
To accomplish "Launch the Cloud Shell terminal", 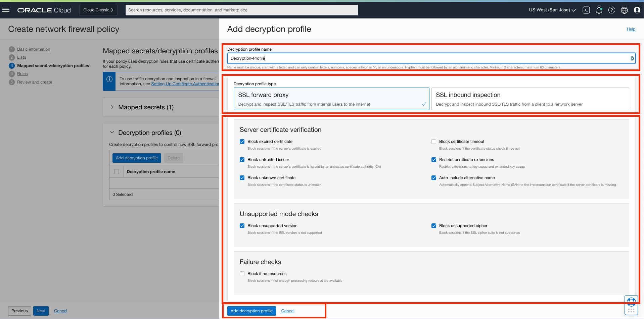I will [586, 10].
